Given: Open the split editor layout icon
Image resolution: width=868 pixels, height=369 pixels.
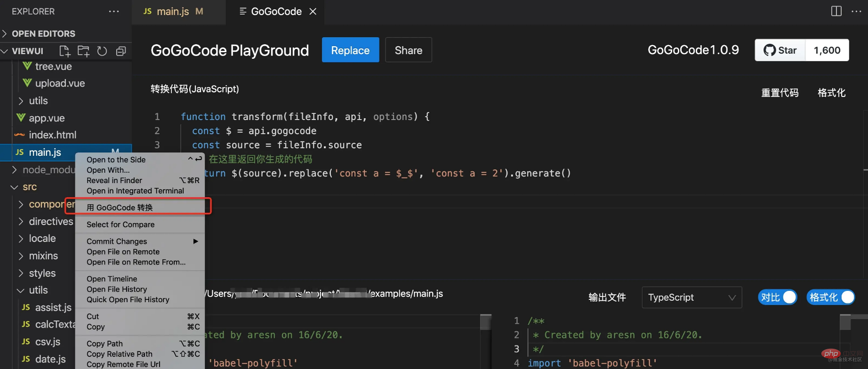Looking at the screenshot, I should tap(836, 11).
